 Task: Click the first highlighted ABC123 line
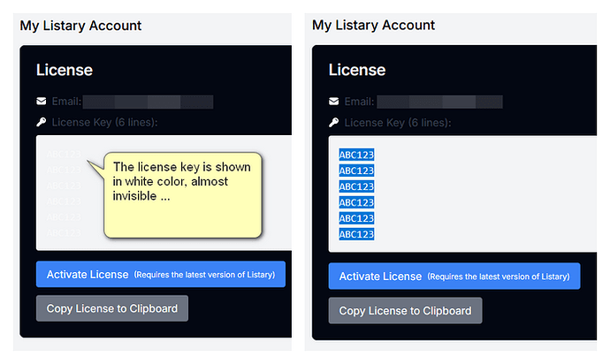[x=356, y=155]
